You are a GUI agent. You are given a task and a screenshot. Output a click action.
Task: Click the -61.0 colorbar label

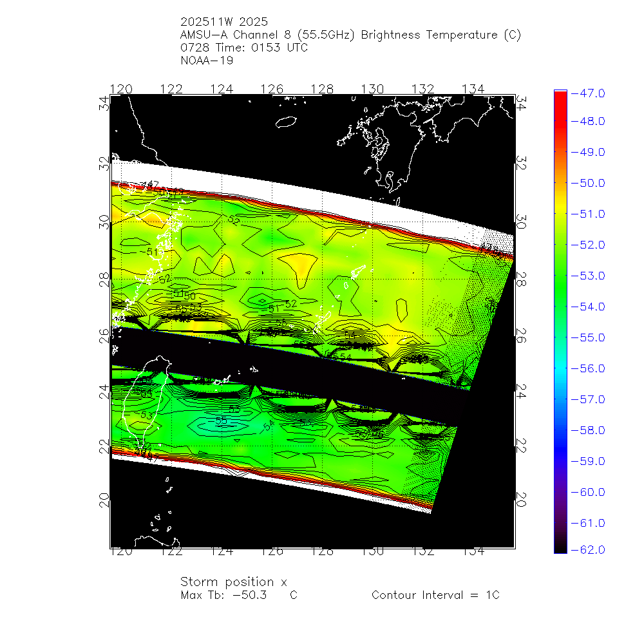tap(588, 523)
